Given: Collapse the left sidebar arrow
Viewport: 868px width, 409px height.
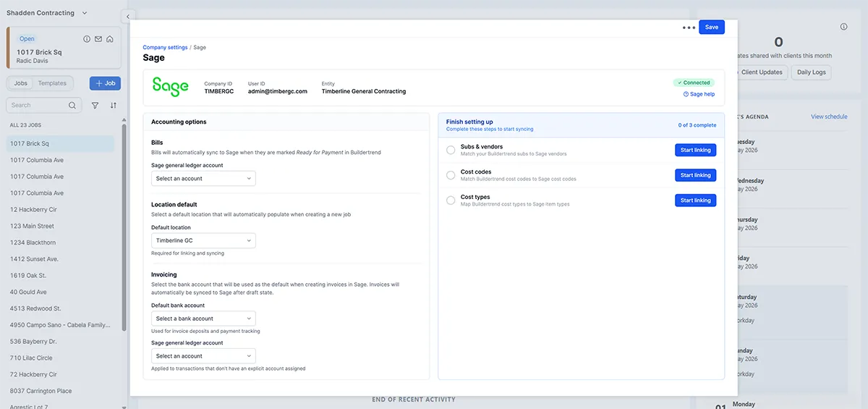Looking at the screenshot, I should 128,16.
